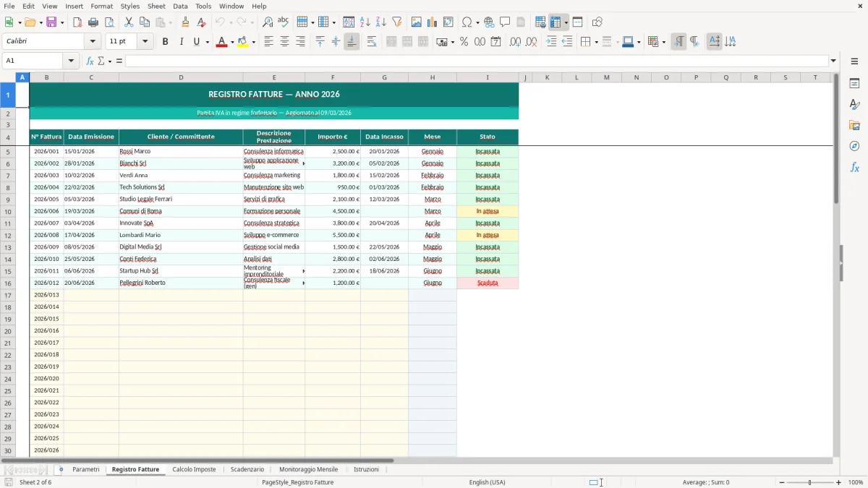This screenshot has width=868, height=488.
Task: Click the Sort Ascending icon
Action: coord(365,22)
